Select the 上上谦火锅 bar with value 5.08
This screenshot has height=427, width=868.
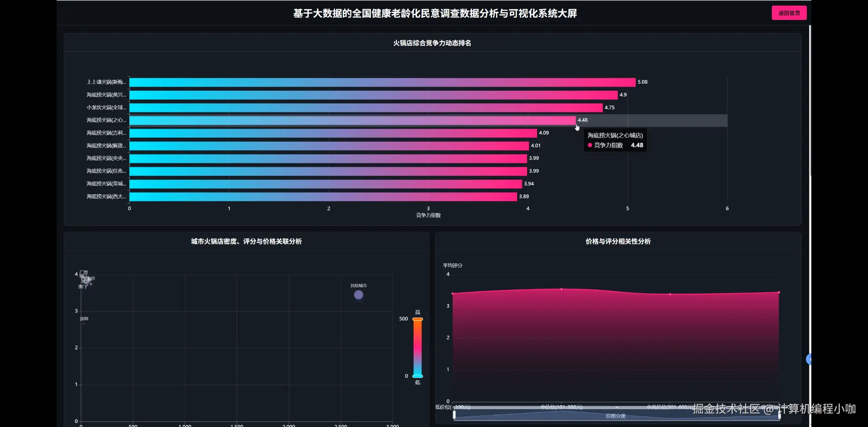(x=382, y=82)
